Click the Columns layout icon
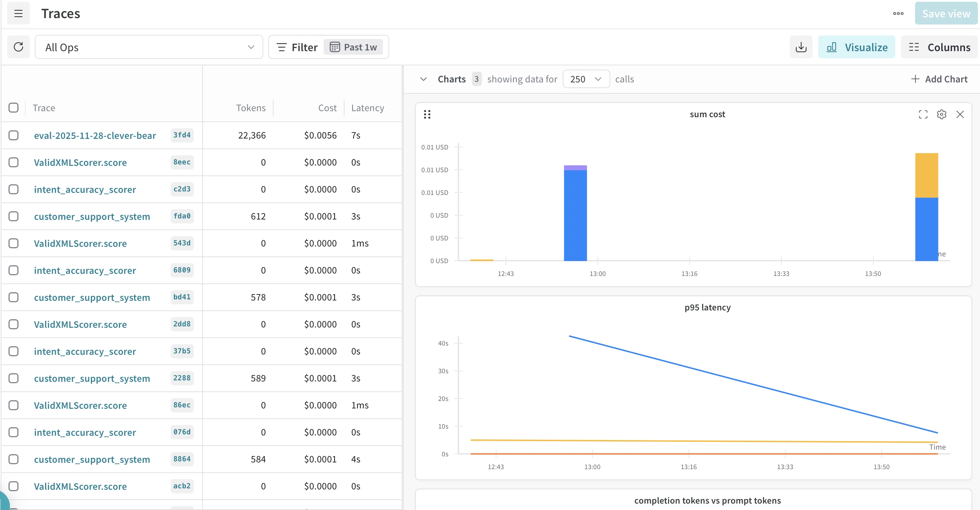This screenshot has height=510, width=980. pos(914,47)
